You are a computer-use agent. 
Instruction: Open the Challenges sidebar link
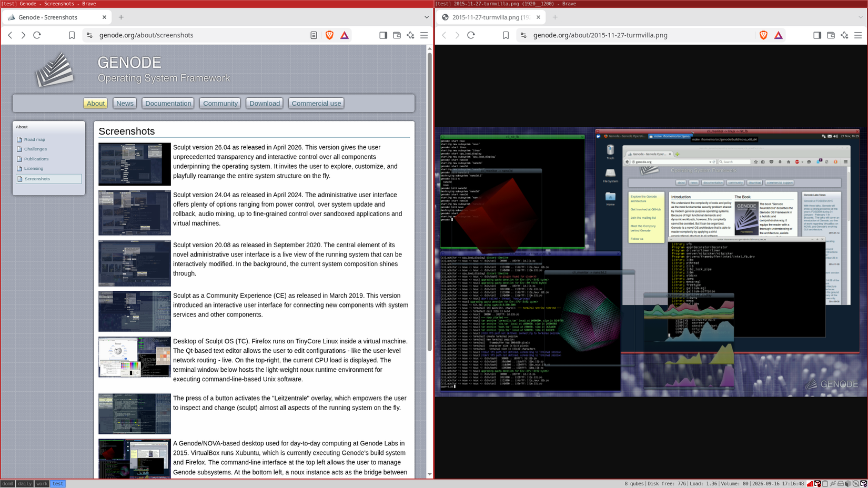click(35, 149)
